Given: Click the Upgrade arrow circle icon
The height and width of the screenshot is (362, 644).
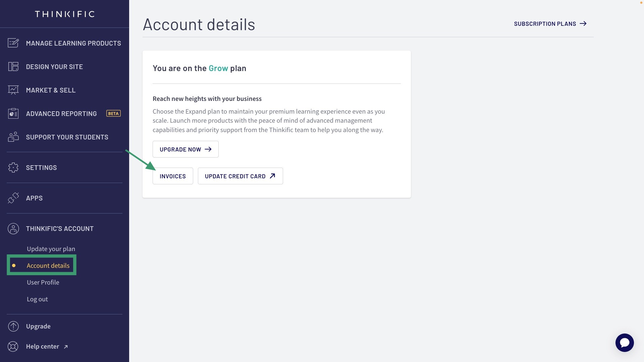Looking at the screenshot, I should tap(13, 326).
